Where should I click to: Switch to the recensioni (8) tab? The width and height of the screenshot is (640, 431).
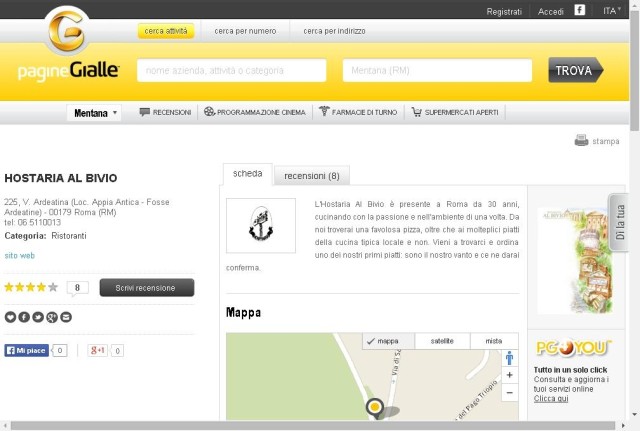click(x=312, y=176)
